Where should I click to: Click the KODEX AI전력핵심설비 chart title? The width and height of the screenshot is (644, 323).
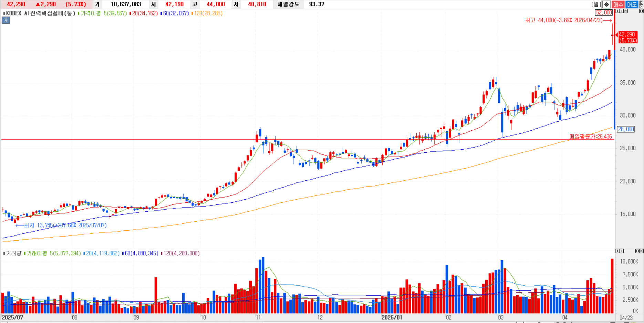click(x=41, y=13)
